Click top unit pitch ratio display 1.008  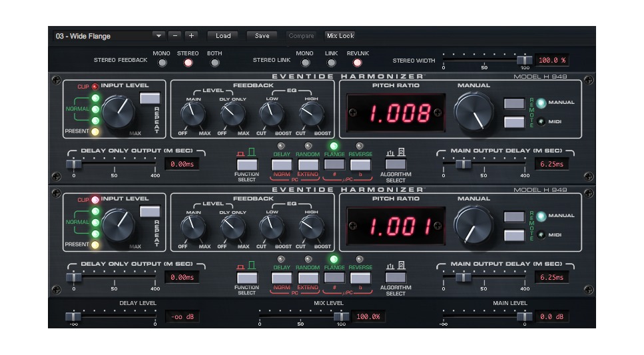[396, 113]
